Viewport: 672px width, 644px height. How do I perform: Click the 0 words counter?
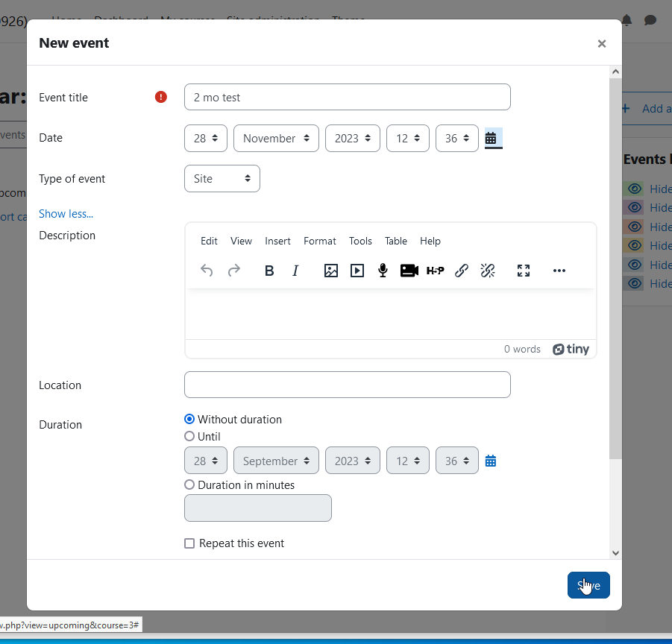coord(522,350)
